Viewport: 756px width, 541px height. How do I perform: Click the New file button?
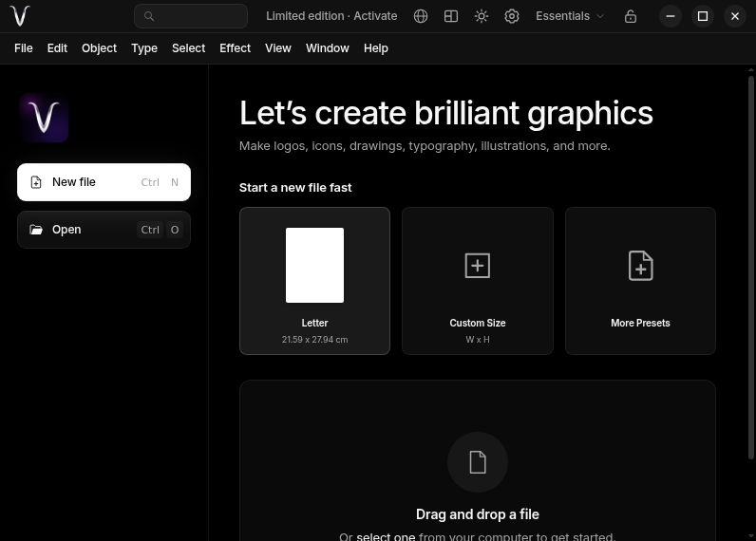(x=104, y=182)
